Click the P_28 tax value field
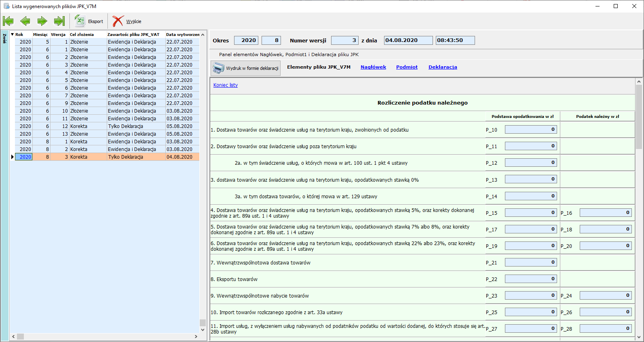The width and height of the screenshot is (644, 342). [x=606, y=329]
